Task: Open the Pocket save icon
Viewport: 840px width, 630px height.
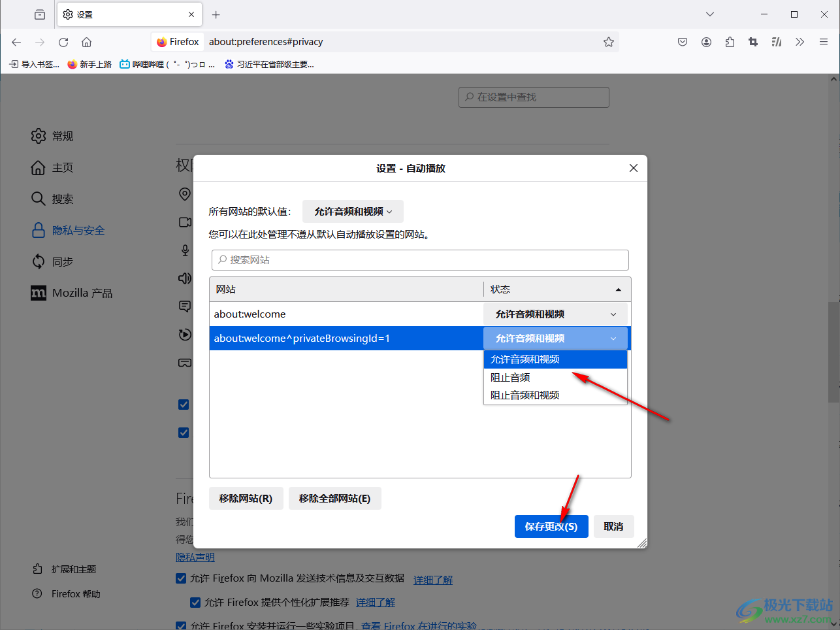Action: (683, 42)
